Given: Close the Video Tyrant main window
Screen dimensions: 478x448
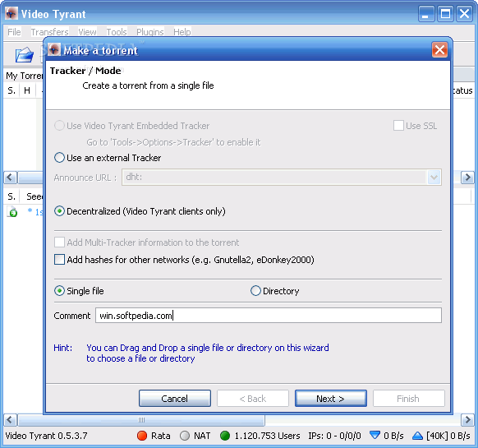Looking at the screenshot, I should tap(464, 14).
